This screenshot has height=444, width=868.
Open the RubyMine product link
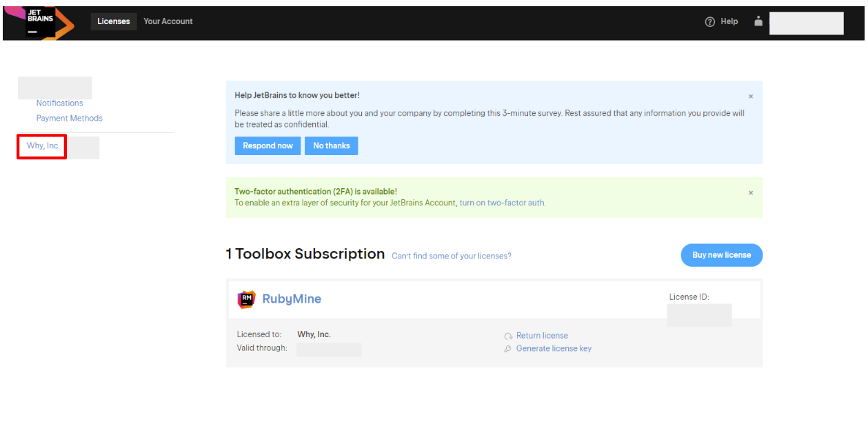click(x=292, y=299)
